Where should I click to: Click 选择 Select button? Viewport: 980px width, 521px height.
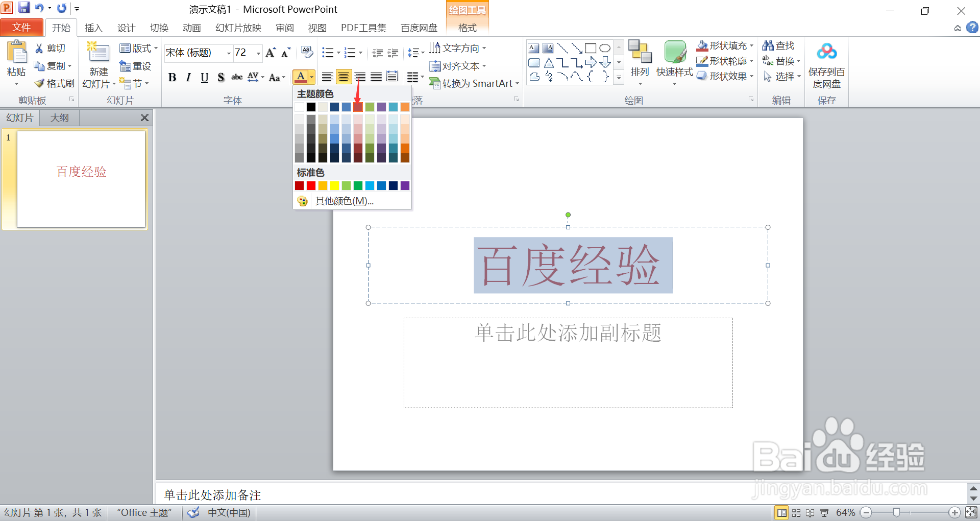781,77
